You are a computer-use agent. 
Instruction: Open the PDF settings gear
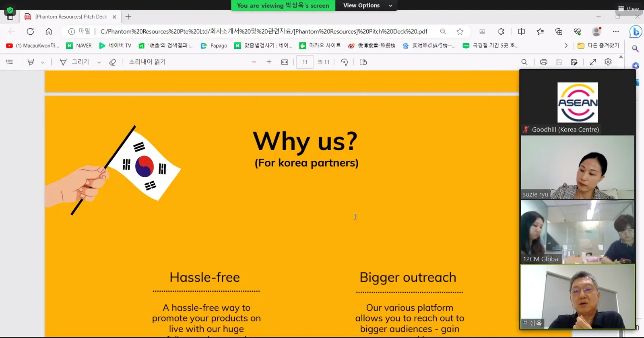point(608,62)
